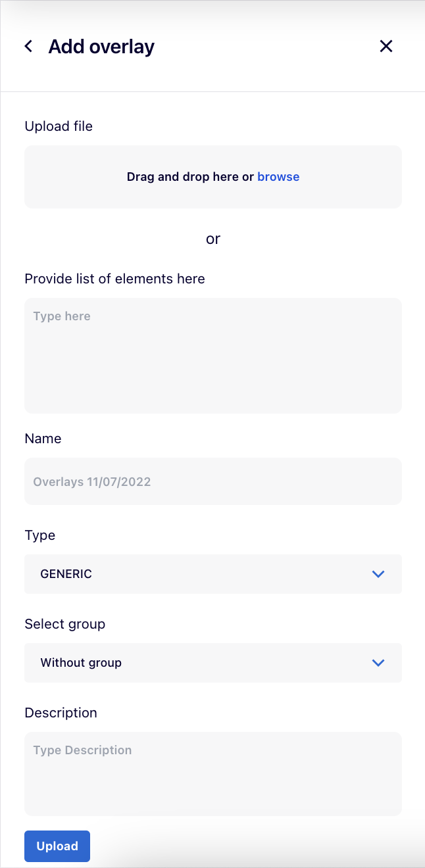Click the Name input field
Viewport: 425px width, 868px height.
coord(213,481)
